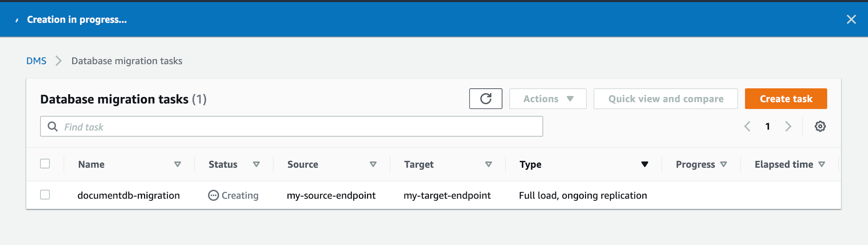The image size is (868, 245).
Task: Go to previous page arrow
Action: coord(748,126)
